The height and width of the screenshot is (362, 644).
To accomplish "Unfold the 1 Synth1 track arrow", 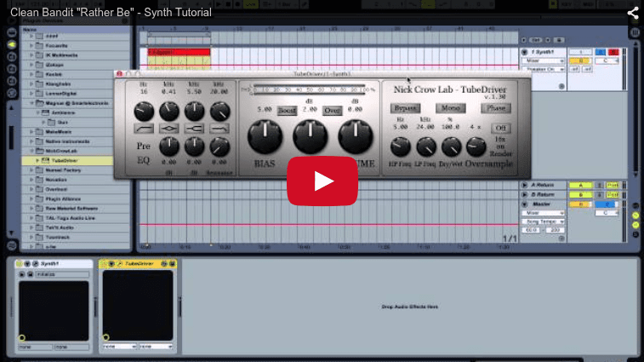I will coord(525,52).
